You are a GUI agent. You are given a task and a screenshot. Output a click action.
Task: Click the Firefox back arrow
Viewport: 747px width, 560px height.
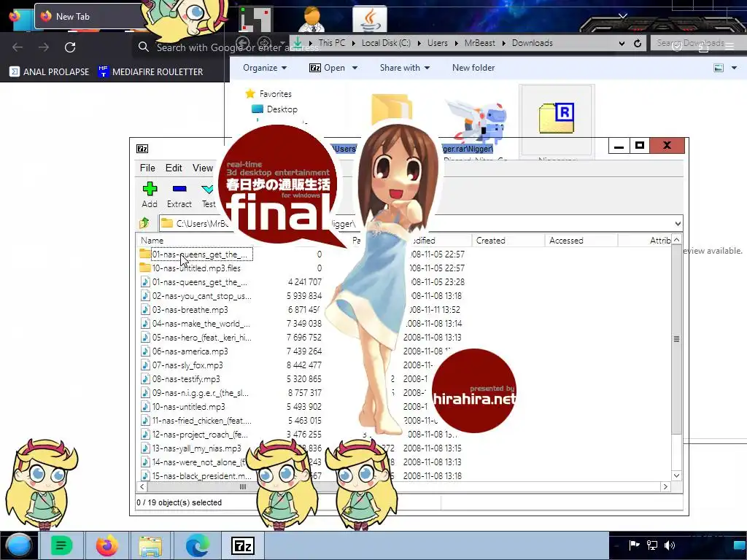pos(18,47)
